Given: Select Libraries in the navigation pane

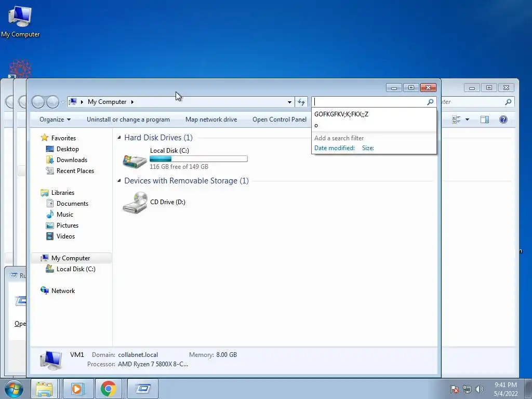Looking at the screenshot, I should pos(63,192).
